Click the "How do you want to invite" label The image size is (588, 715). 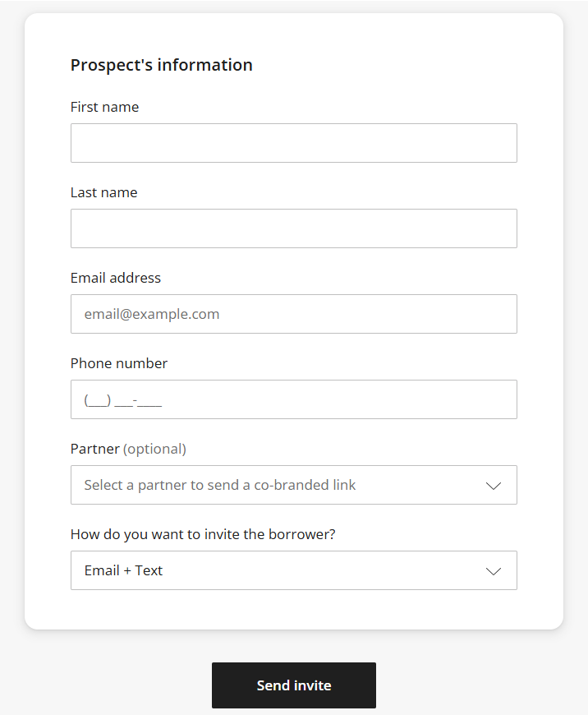pyautogui.click(x=203, y=534)
